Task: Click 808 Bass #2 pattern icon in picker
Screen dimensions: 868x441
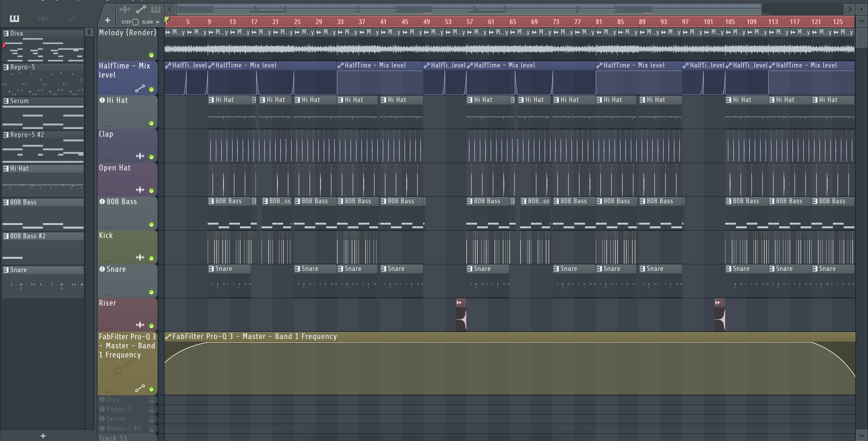Action: [6, 236]
